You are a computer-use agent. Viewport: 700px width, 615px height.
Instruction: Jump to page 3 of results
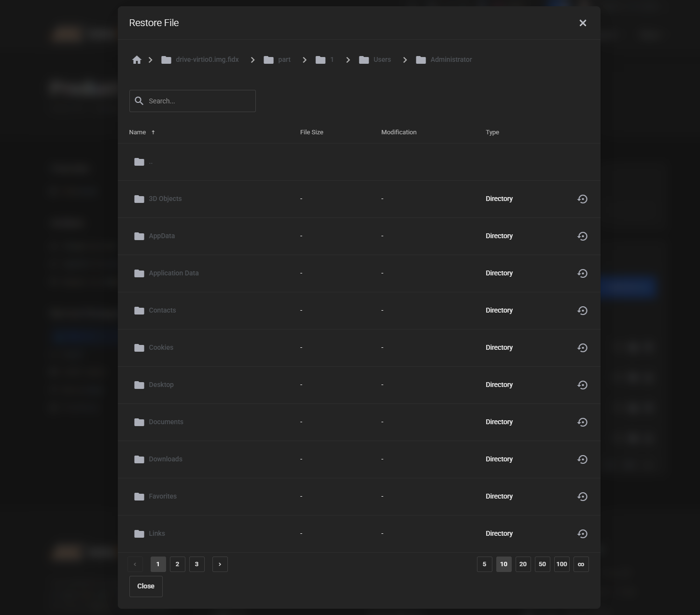[x=196, y=564]
